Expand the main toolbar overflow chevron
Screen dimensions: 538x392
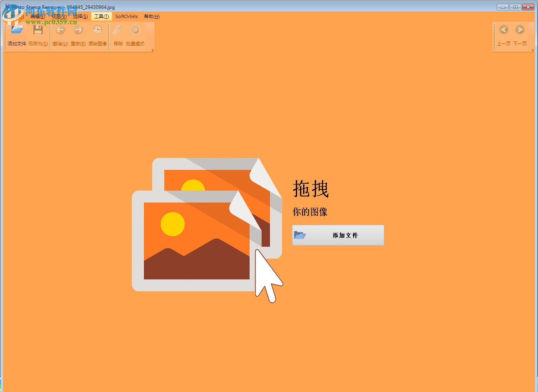click(x=152, y=50)
